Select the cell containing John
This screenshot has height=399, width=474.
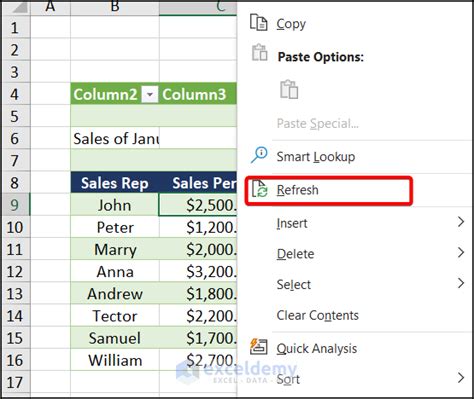pos(115,205)
